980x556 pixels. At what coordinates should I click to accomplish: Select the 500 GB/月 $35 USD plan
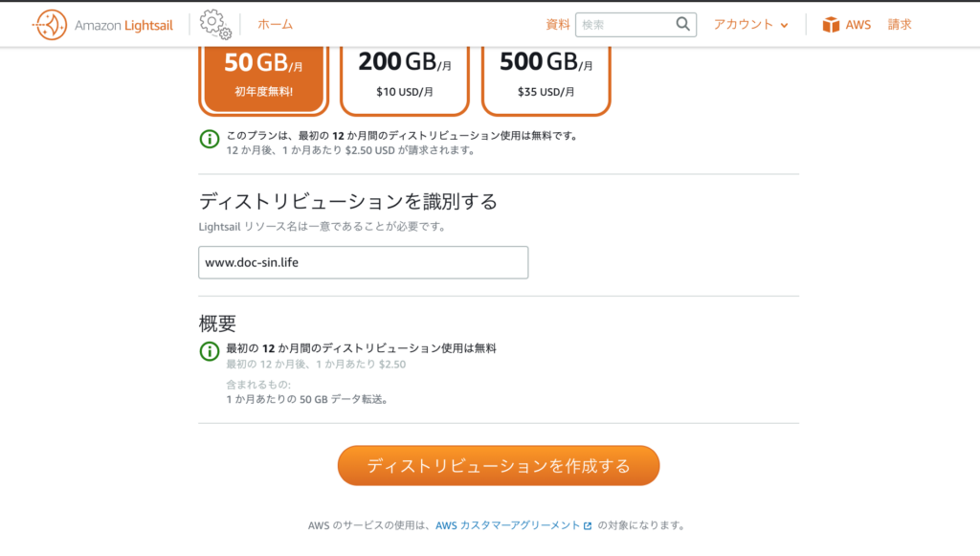[546, 80]
